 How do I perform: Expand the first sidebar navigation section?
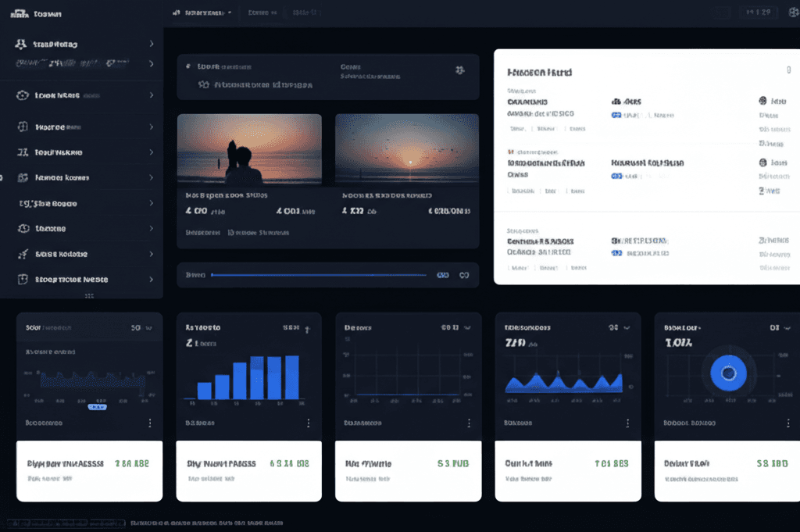pyautogui.click(x=151, y=45)
